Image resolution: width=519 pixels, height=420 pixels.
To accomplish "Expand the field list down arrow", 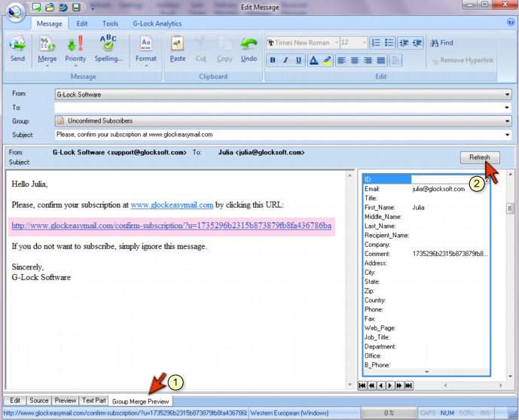I will click(x=426, y=372).
